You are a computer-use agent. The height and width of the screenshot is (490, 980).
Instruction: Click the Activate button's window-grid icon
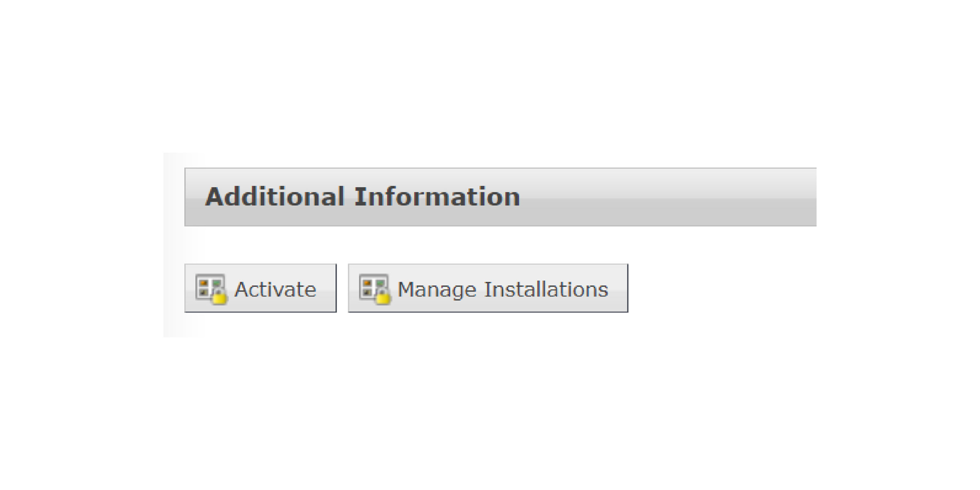(x=208, y=285)
